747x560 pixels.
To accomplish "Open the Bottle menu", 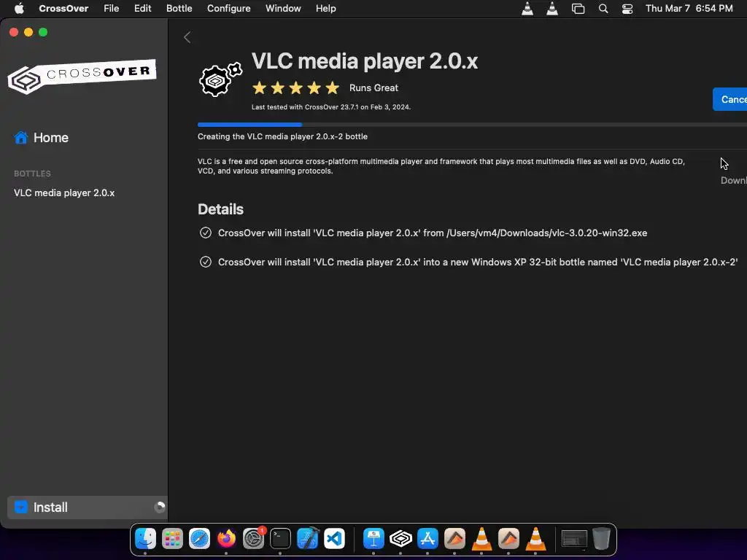I will click(x=179, y=9).
